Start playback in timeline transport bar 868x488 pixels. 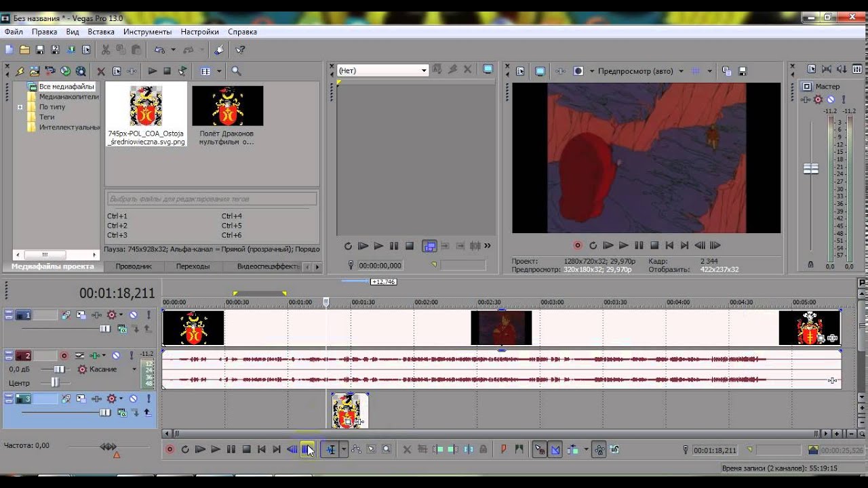(216, 449)
